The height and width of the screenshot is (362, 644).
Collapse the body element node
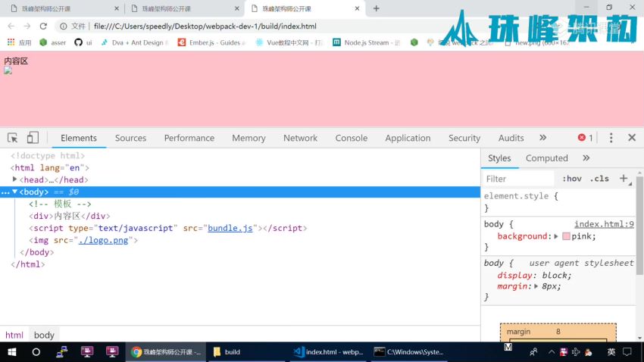tap(15, 192)
